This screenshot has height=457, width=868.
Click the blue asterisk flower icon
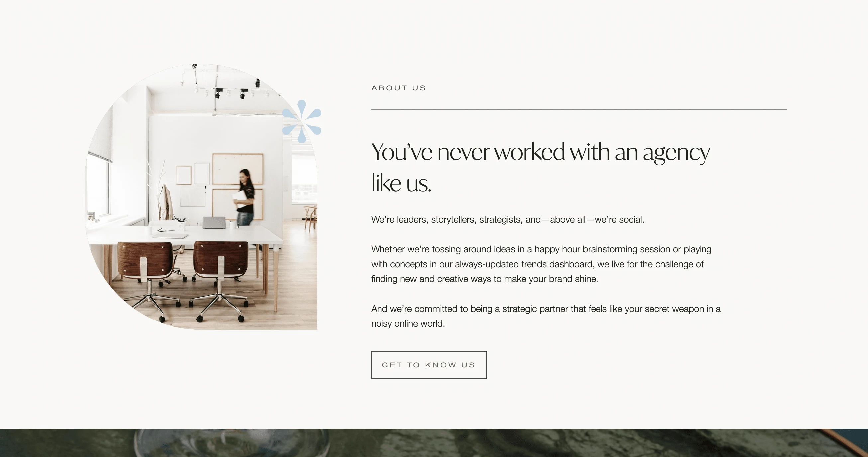click(302, 122)
